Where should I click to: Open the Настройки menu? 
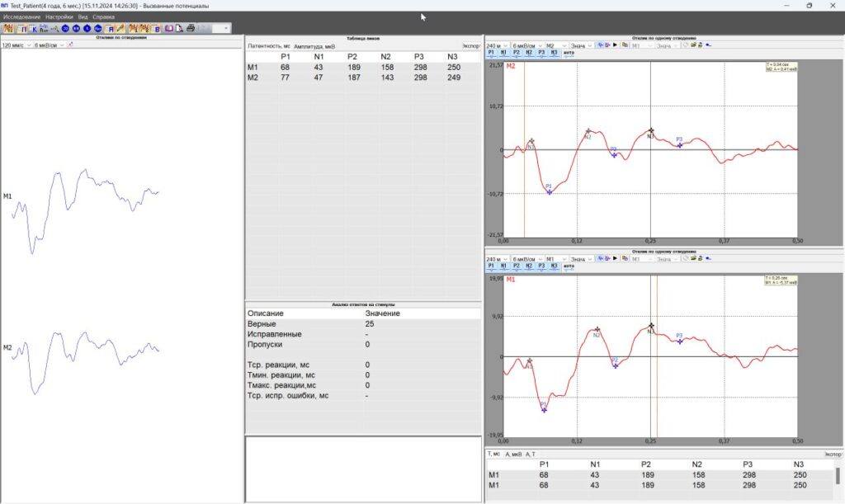click(59, 16)
